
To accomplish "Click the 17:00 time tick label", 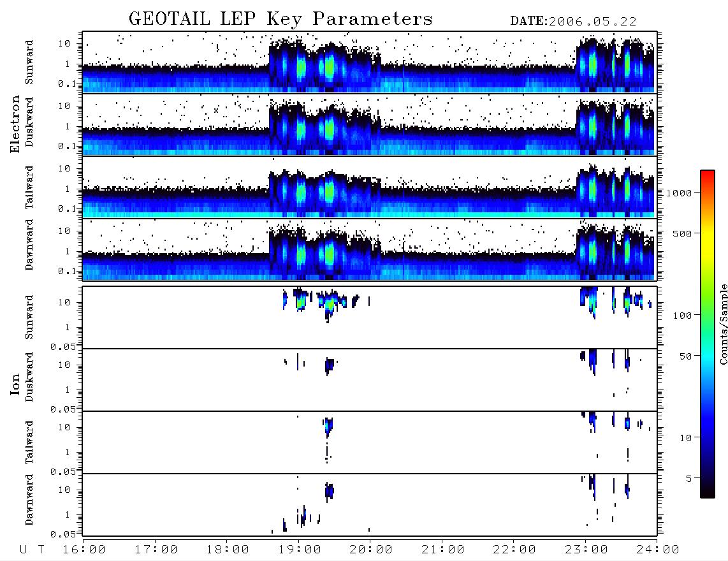I will (156, 550).
